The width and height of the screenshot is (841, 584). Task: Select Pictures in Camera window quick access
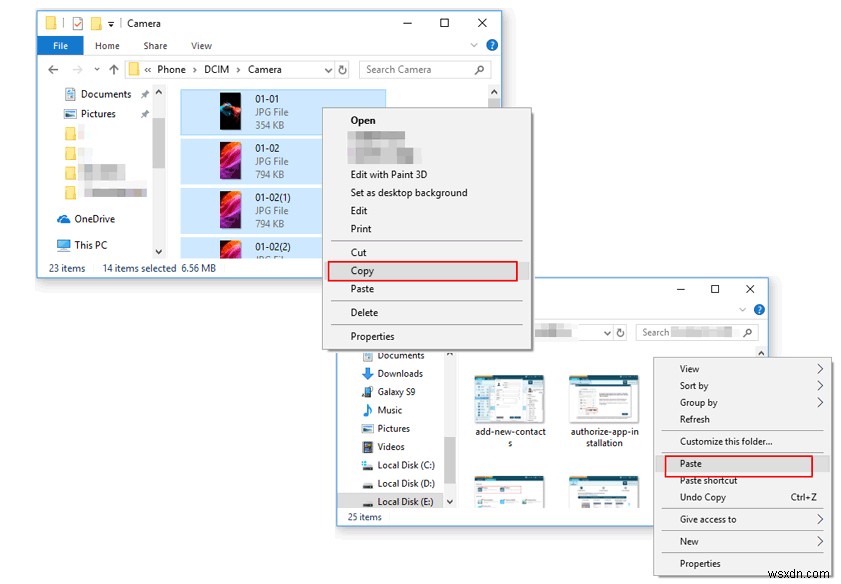98,114
